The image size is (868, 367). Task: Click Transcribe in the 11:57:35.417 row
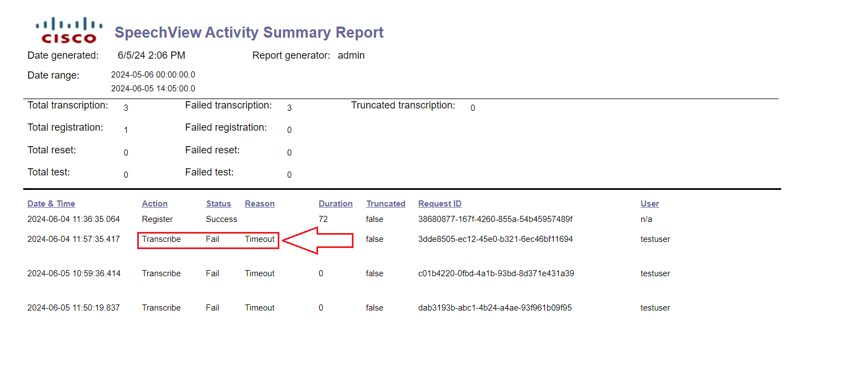tap(161, 239)
